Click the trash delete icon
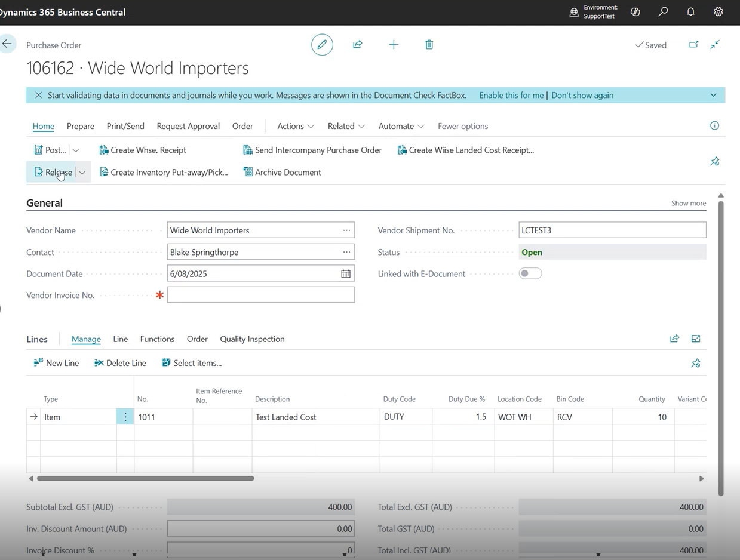Screen dimensions: 740x560 (x=429, y=45)
